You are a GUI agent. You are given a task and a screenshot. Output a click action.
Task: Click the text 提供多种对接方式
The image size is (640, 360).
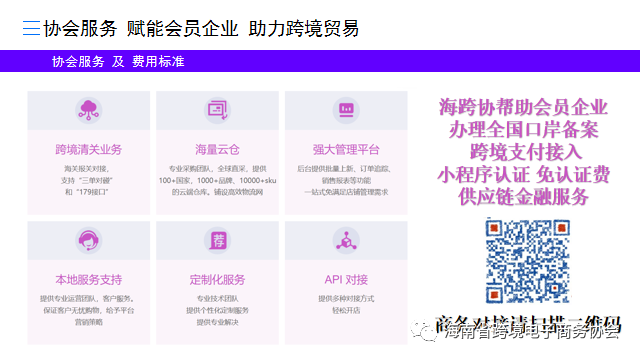(346, 299)
